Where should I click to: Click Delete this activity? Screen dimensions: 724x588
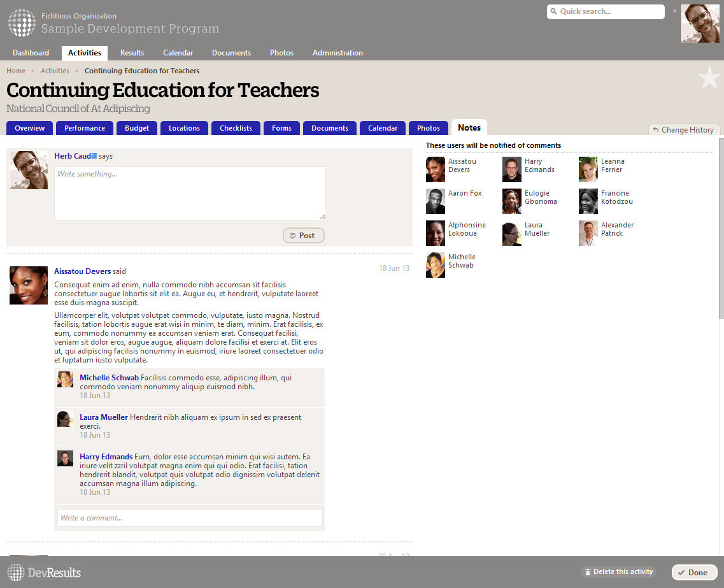618,572
